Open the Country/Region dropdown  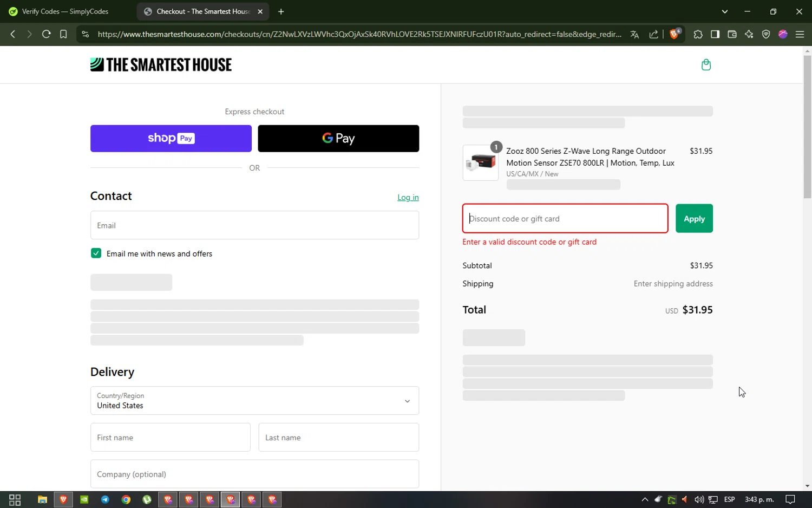coord(254,401)
